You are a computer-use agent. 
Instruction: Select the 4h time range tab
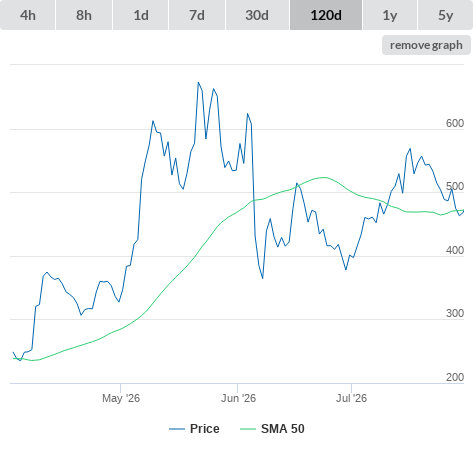pyautogui.click(x=28, y=15)
